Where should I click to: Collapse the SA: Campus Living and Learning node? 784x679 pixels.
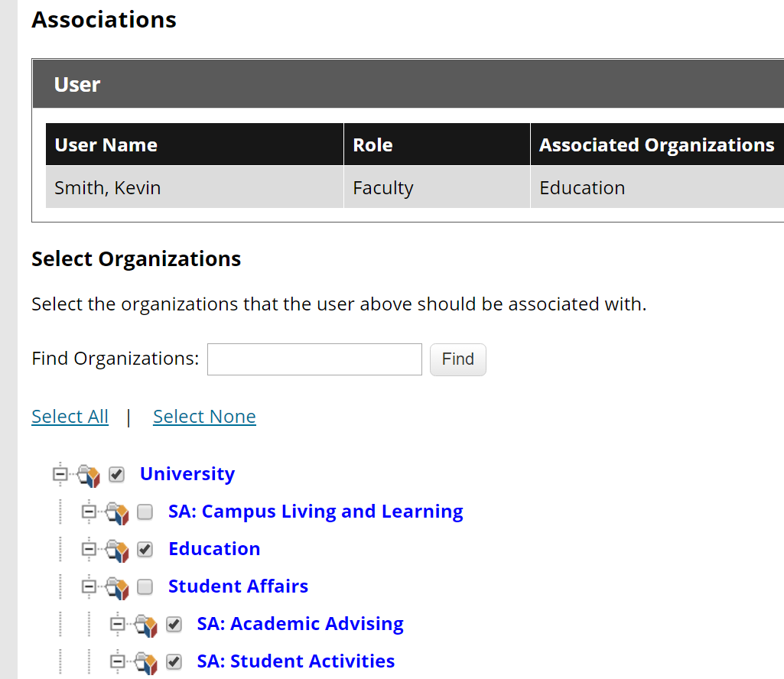89,511
